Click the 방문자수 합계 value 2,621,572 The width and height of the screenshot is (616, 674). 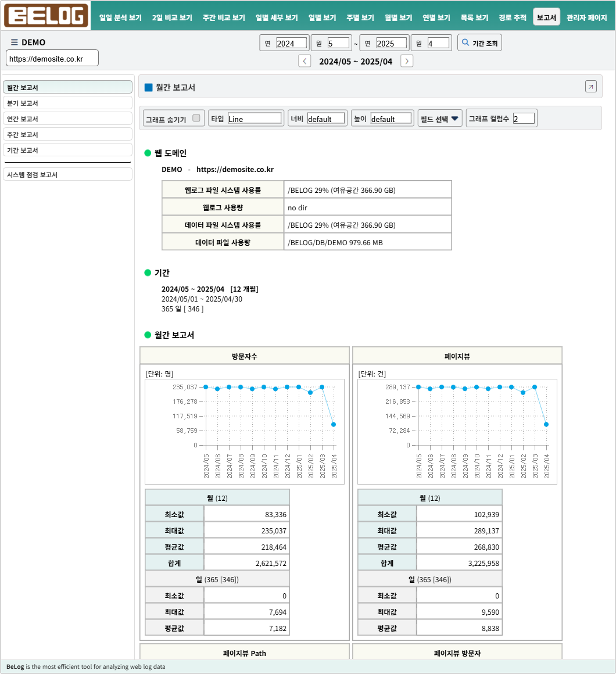pyautogui.click(x=247, y=563)
